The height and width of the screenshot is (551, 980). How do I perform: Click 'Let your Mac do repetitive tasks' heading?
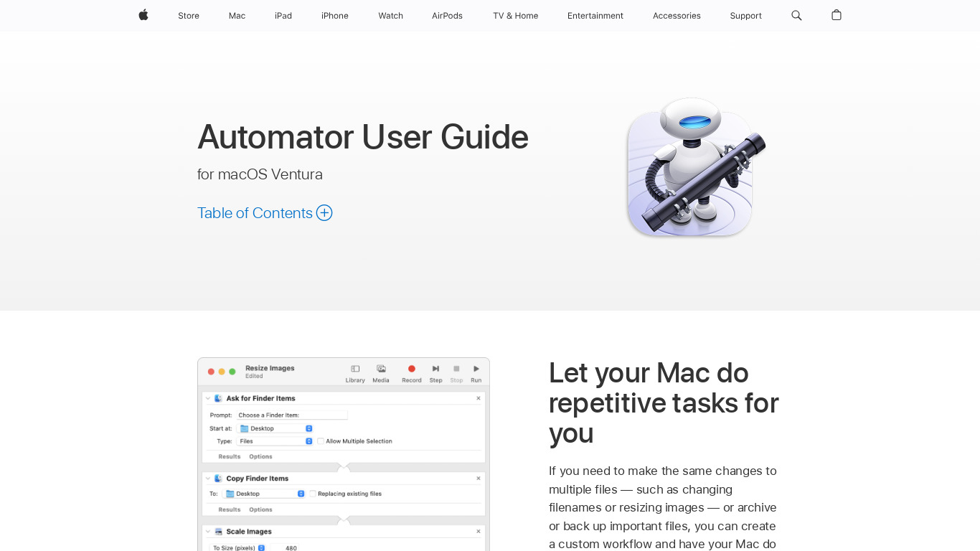[x=664, y=403]
